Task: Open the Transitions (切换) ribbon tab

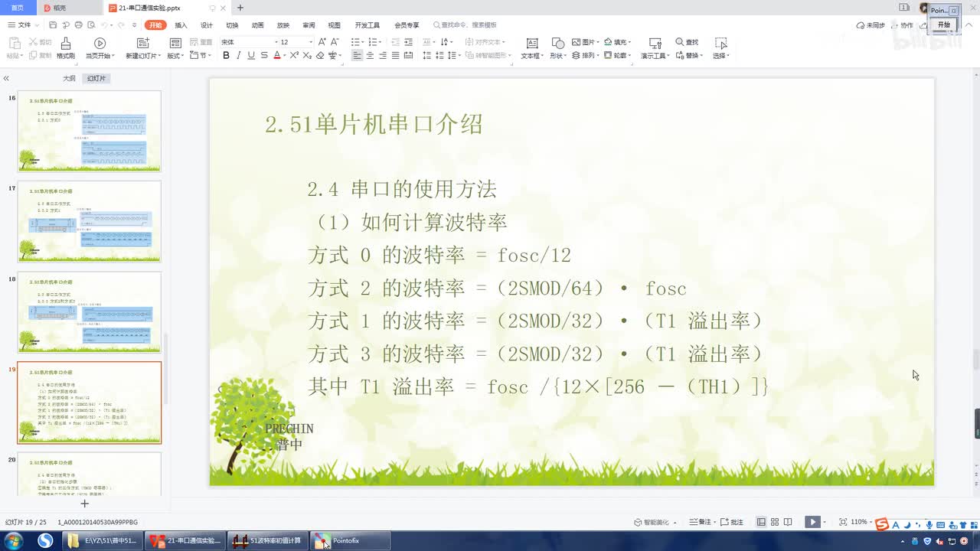Action: coord(232,25)
